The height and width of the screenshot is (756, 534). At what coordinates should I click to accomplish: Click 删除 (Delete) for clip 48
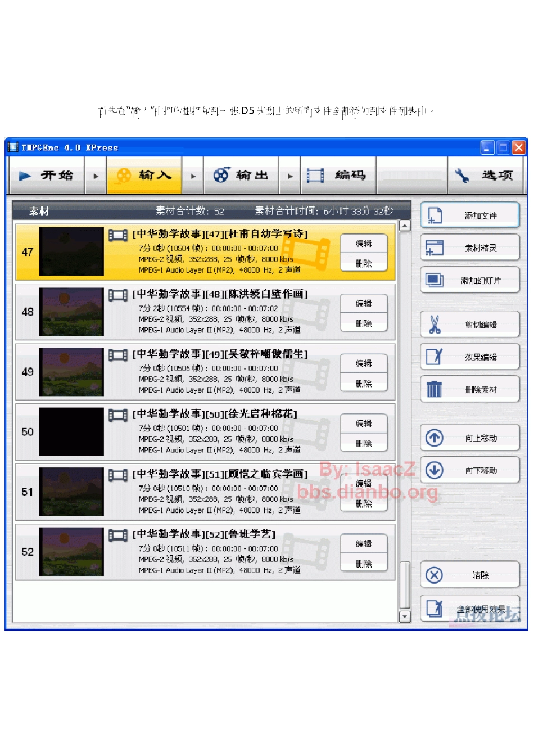[x=364, y=323]
